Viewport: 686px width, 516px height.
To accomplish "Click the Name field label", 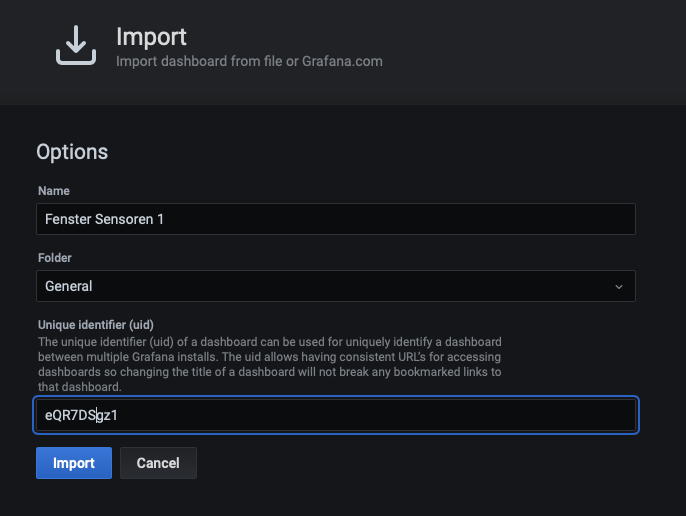I will point(54,191).
